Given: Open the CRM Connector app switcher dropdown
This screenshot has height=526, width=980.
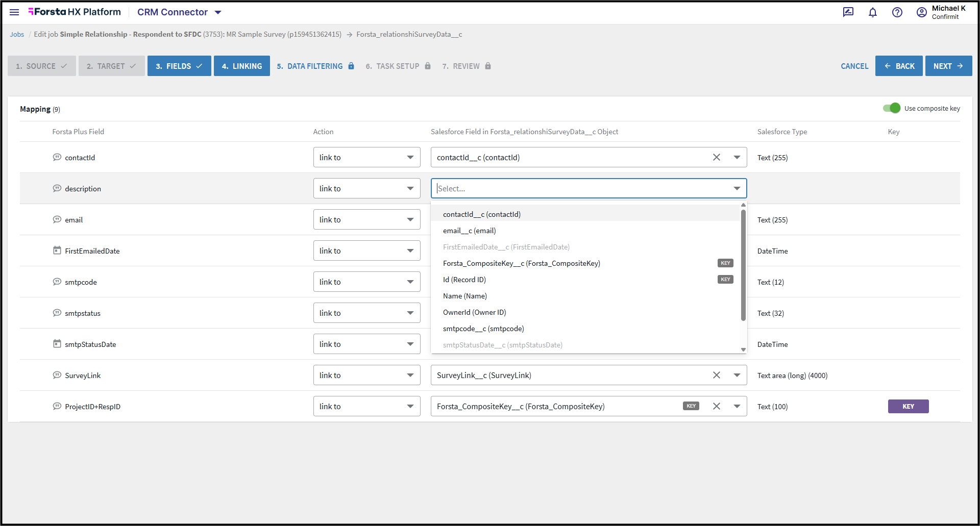Looking at the screenshot, I should (x=218, y=12).
